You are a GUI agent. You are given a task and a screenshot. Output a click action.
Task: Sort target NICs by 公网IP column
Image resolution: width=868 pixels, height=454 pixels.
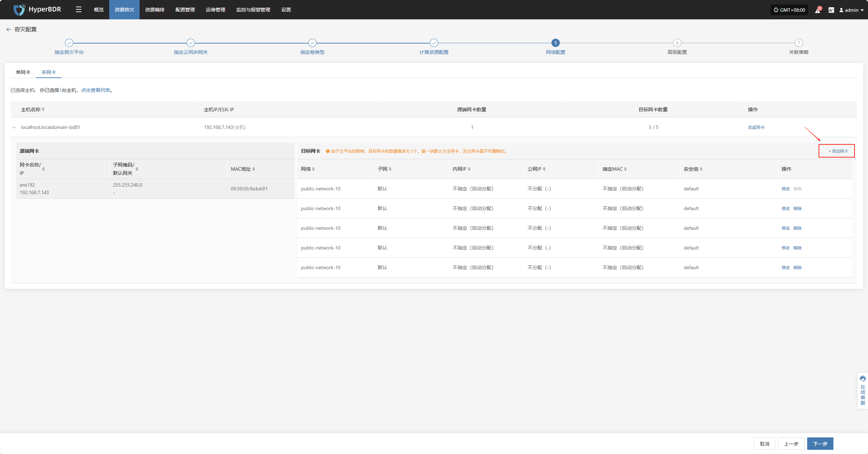[544, 169]
